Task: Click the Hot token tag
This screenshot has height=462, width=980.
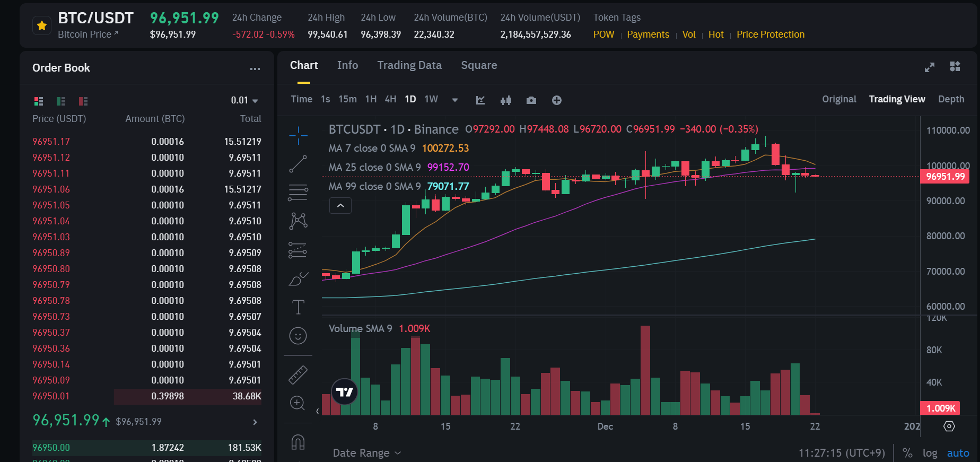Action: pos(716,34)
